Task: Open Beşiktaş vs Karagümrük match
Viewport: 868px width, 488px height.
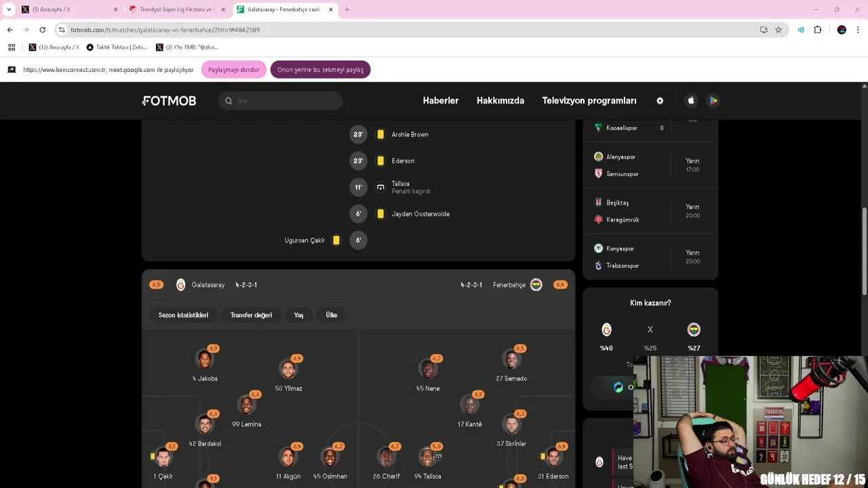Action: 650,211
